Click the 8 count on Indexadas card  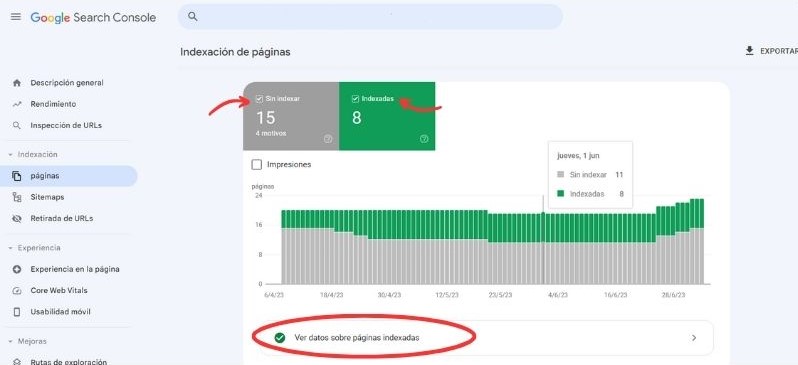click(356, 118)
